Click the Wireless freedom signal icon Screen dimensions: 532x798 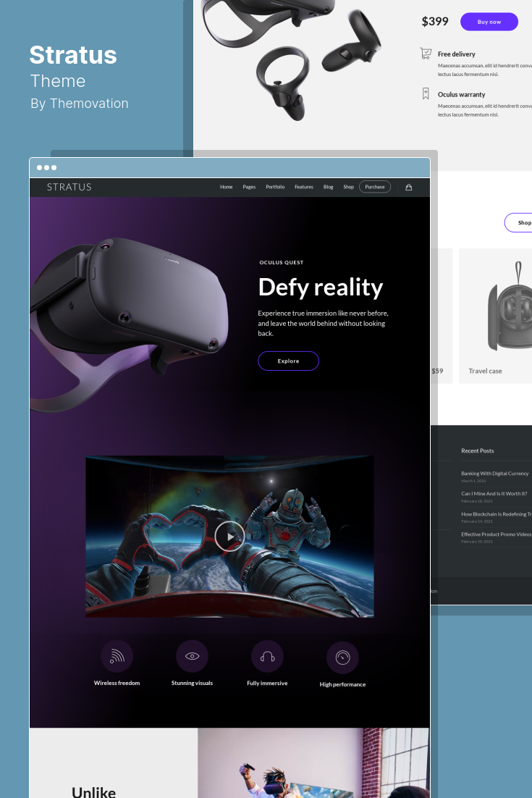[x=117, y=656]
